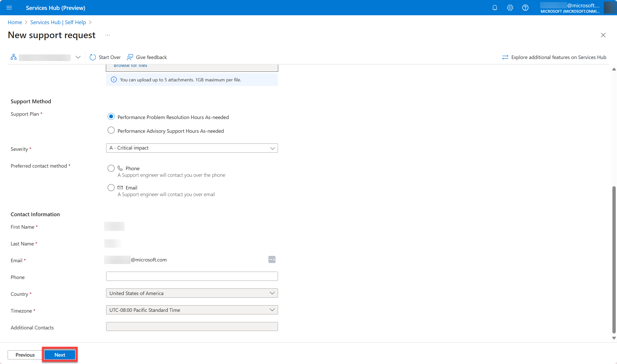Click the notification bell icon
The image size is (617, 364).
click(x=494, y=7)
